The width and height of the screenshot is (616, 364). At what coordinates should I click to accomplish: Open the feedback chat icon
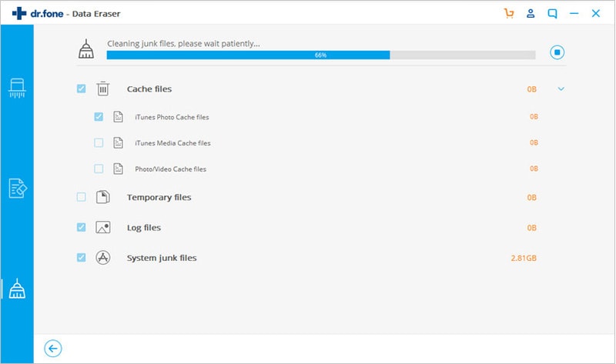pyautogui.click(x=552, y=14)
